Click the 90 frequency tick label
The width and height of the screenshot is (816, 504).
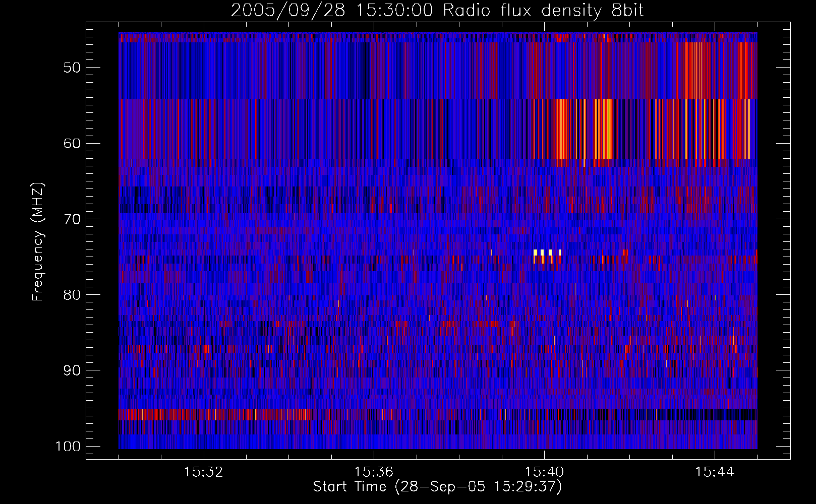[x=72, y=370]
